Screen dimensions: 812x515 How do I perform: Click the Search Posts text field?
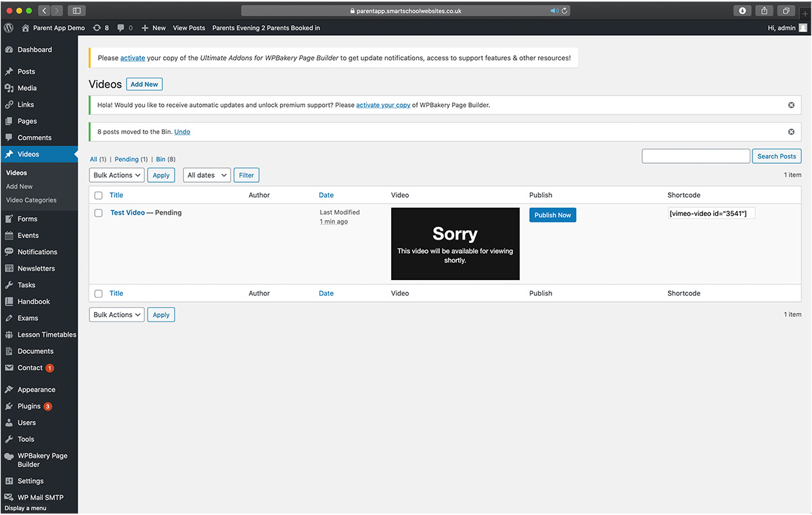(x=696, y=156)
